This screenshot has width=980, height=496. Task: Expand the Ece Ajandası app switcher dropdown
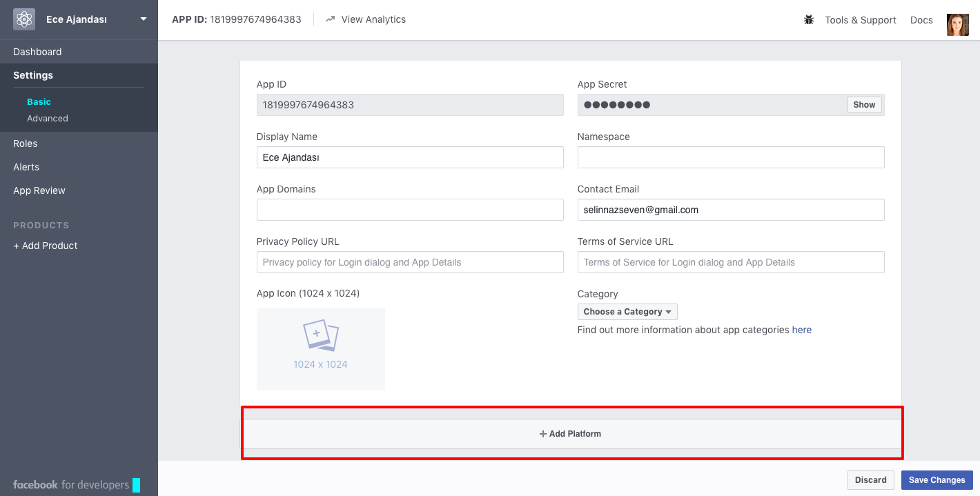click(x=144, y=19)
